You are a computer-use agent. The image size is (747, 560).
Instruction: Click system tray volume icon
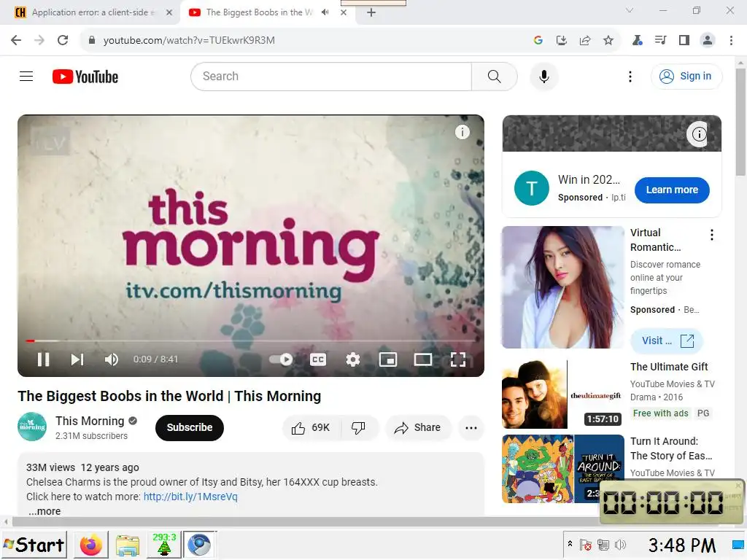tap(620, 545)
